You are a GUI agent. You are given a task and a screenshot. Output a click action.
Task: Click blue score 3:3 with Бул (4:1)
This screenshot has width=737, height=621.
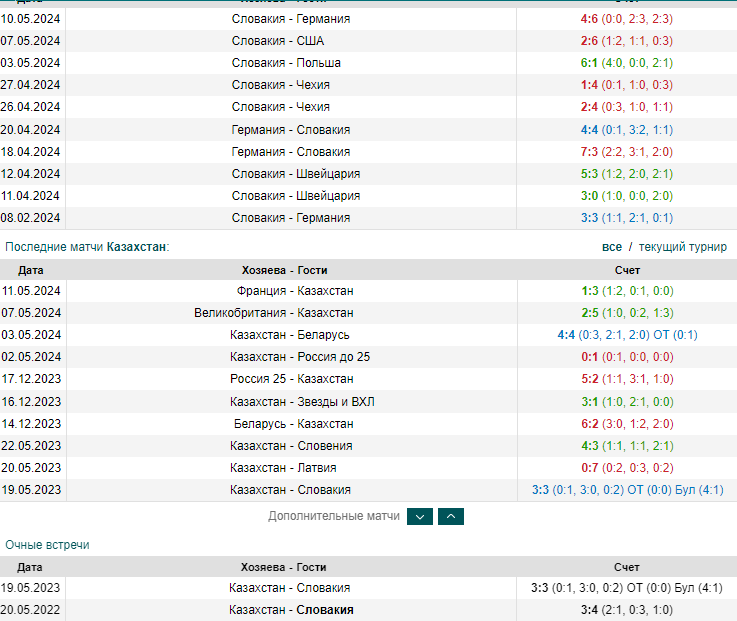click(x=627, y=490)
